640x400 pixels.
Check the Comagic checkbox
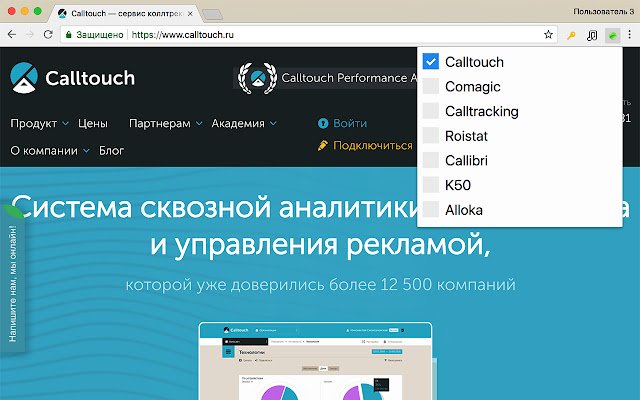point(431,86)
